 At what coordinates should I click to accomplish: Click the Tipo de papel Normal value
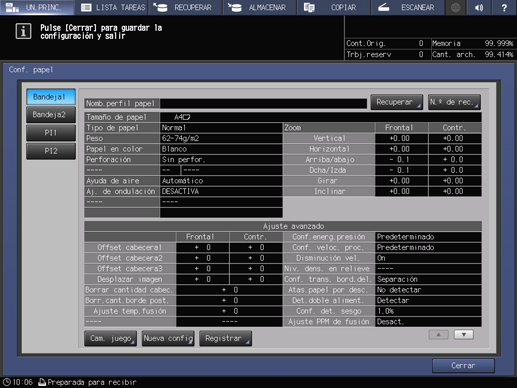(x=221, y=128)
